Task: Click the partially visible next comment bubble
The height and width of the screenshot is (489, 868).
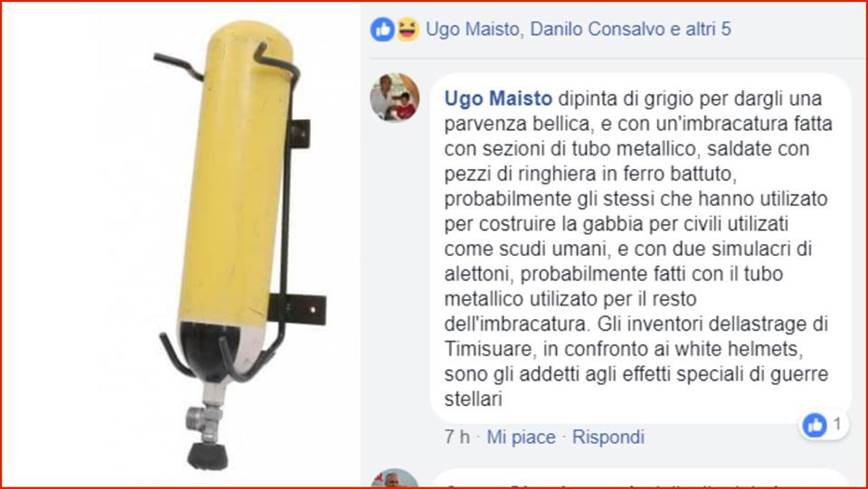Action: [x=639, y=479]
